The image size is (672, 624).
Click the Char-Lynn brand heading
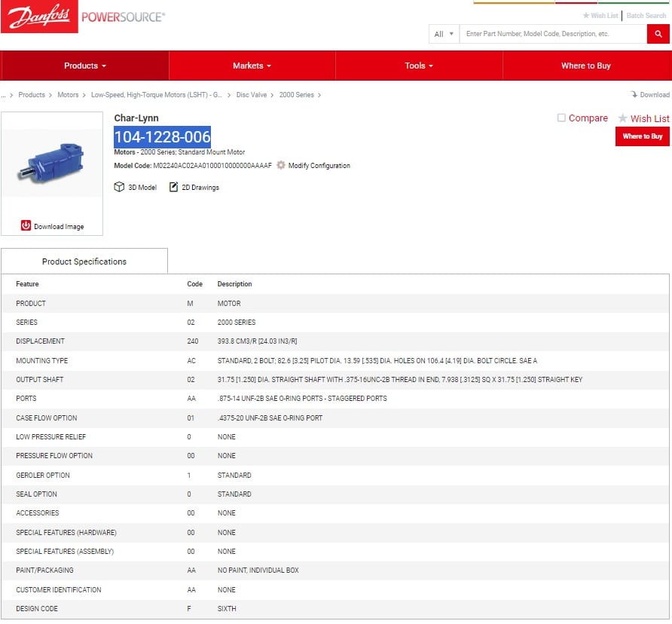[136, 118]
